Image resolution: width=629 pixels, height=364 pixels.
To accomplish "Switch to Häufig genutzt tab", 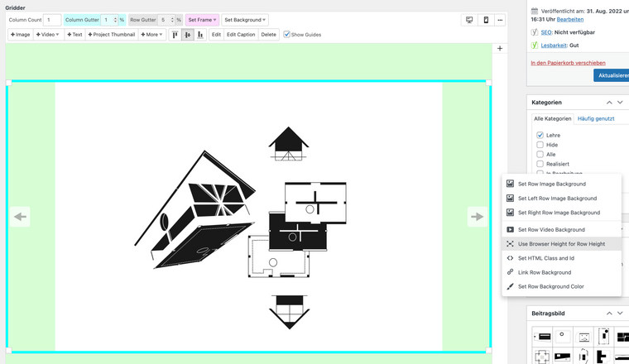I will 596,118.
